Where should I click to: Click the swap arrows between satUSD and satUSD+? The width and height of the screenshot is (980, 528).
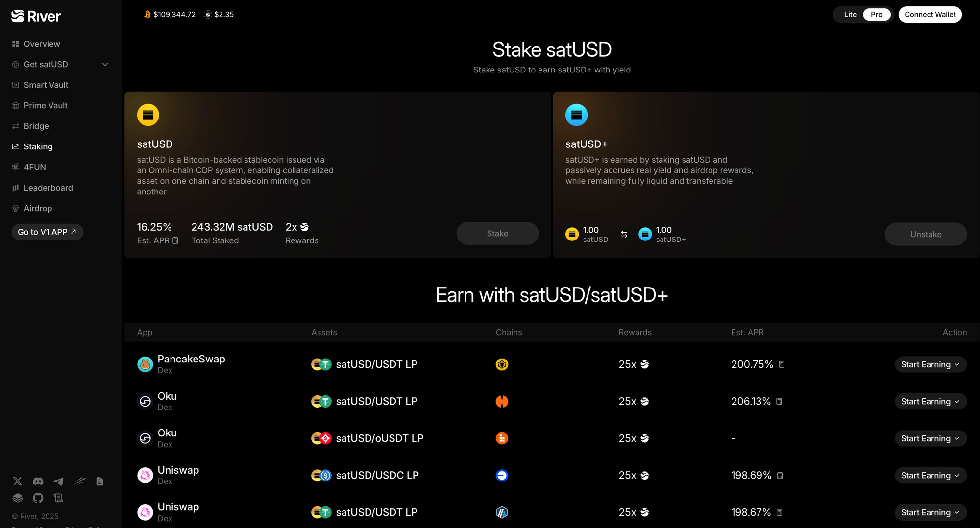coord(624,234)
